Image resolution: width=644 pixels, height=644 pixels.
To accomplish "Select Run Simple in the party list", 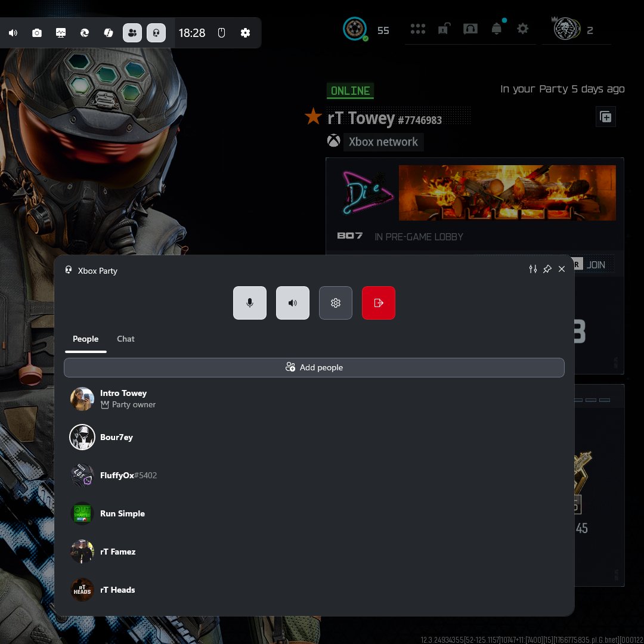I will point(314,513).
